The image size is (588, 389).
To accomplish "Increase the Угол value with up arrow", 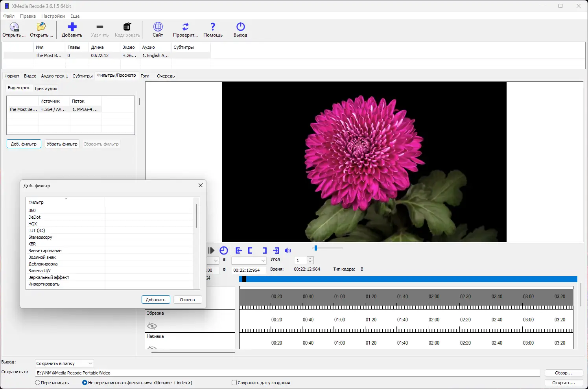I will 310,258.
